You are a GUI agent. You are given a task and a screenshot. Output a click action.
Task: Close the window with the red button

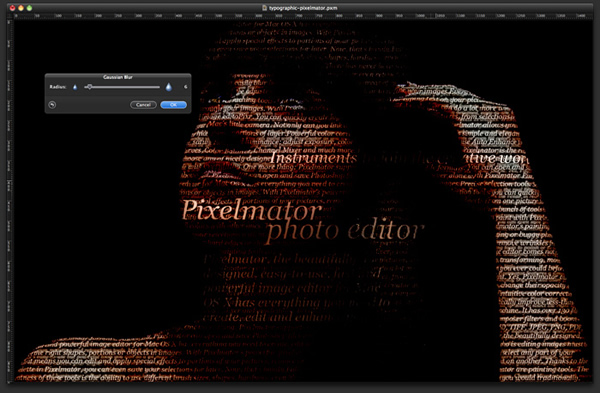coord(12,8)
